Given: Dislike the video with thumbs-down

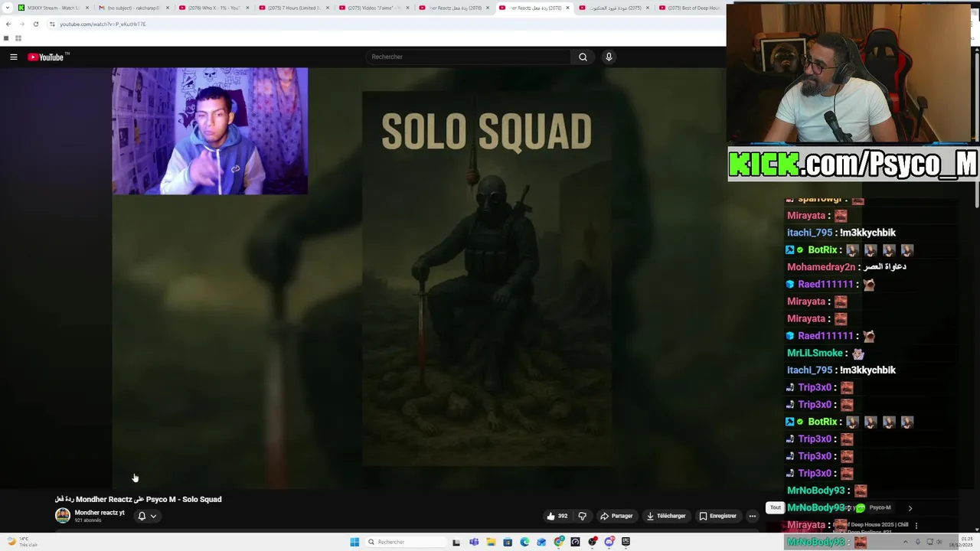Looking at the screenshot, I should [x=582, y=516].
